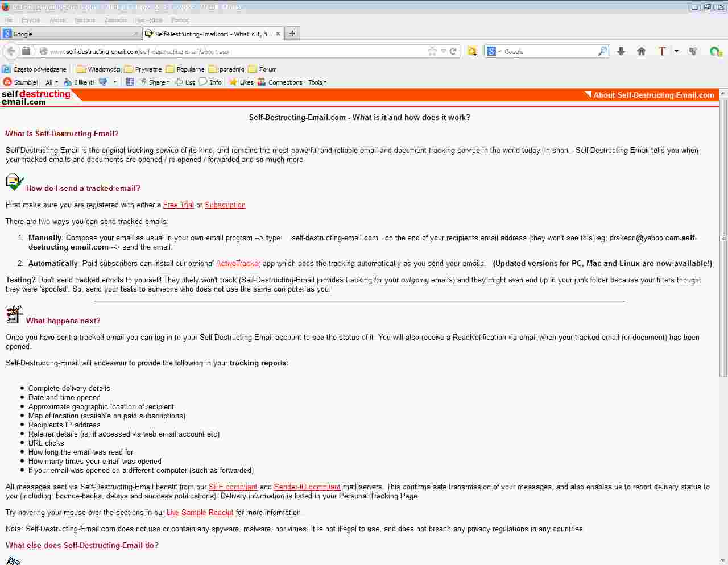The image size is (728, 565).
Task: Click the gray gears extension icon
Action: [x=693, y=51]
